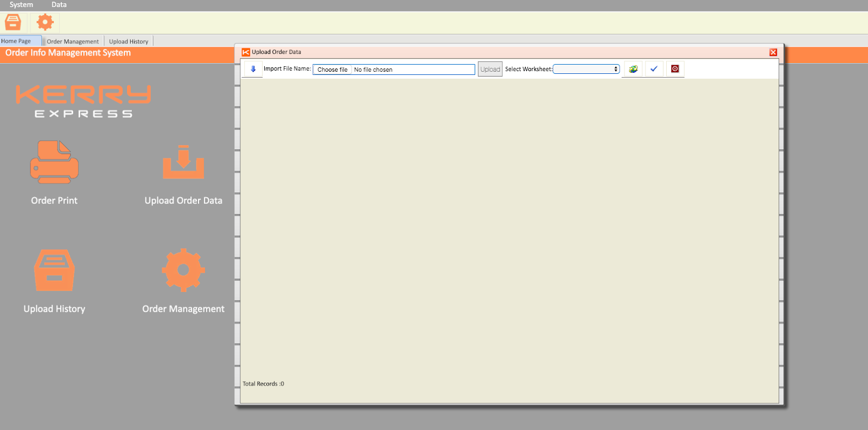This screenshot has width=868, height=430.
Task: Click the Upload Order Data download-tray icon
Action: 183,162
